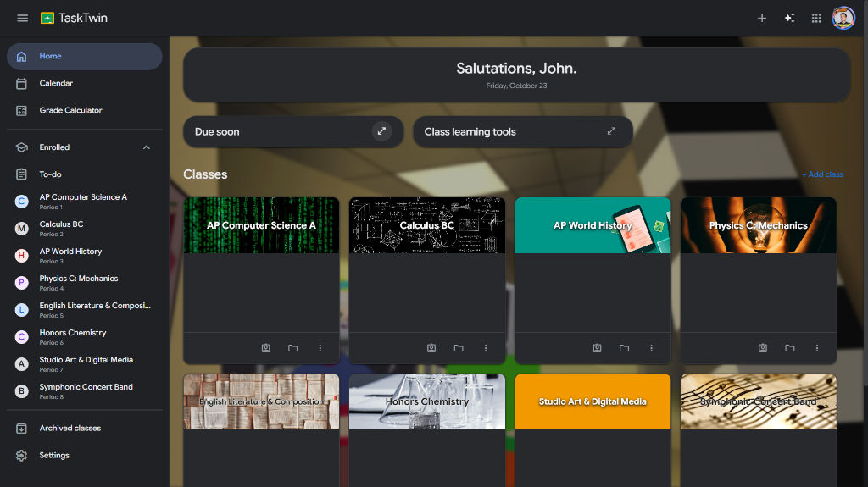Open Settings from sidebar
This screenshot has width=868, height=487.
(x=84, y=456)
